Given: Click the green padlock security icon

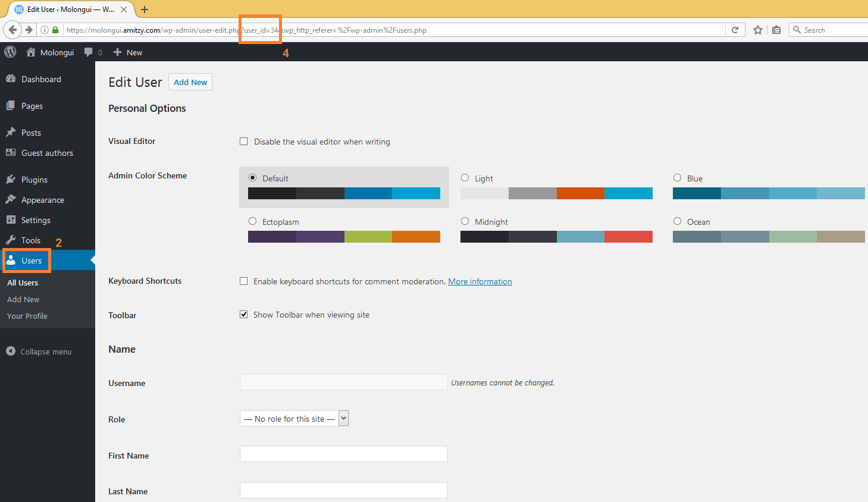Looking at the screenshot, I should tap(55, 30).
